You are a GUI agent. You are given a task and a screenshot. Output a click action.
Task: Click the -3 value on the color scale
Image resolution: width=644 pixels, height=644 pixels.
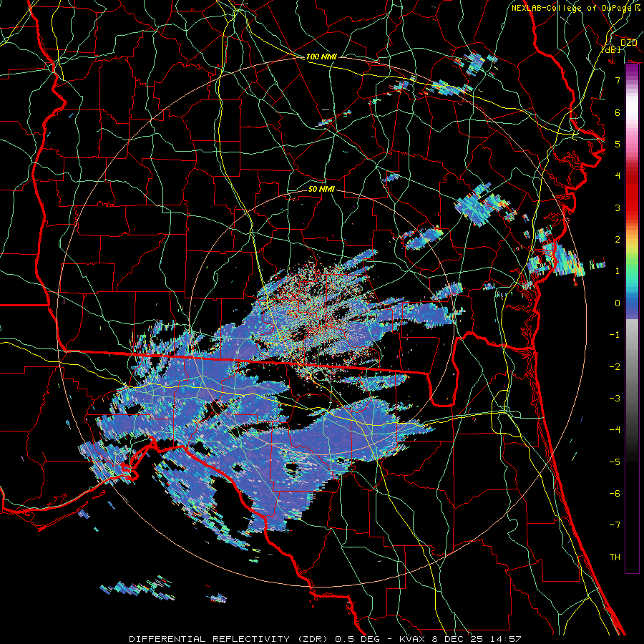(615, 399)
